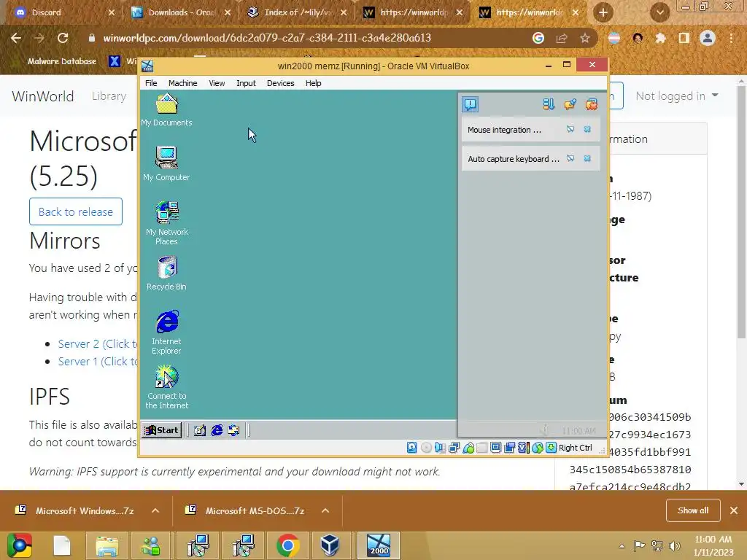The image size is (747, 560).
Task: Click the keep finished progresses icon
Action: pos(570,104)
